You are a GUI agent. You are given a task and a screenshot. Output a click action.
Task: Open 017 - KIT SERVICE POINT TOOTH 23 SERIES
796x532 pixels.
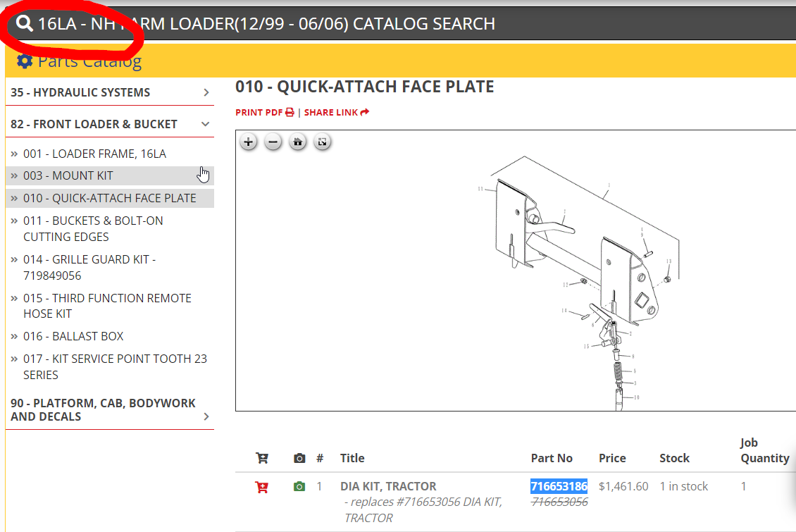pos(116,367)
